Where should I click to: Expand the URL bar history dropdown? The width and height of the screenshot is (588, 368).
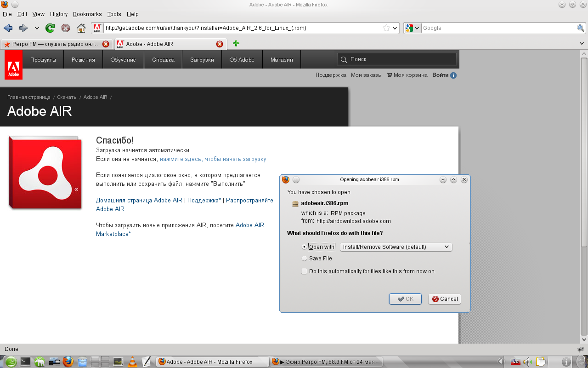(x=395, y=28)
